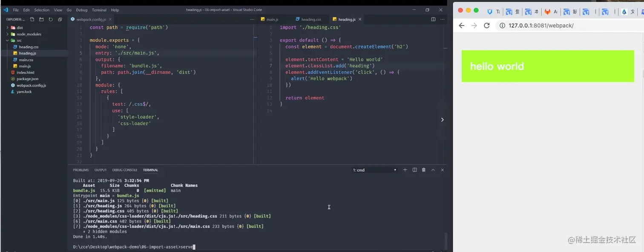Split the terminal panel
Image resolution: width=644 pixels, height=252 pixels.
tap(414, 170)
